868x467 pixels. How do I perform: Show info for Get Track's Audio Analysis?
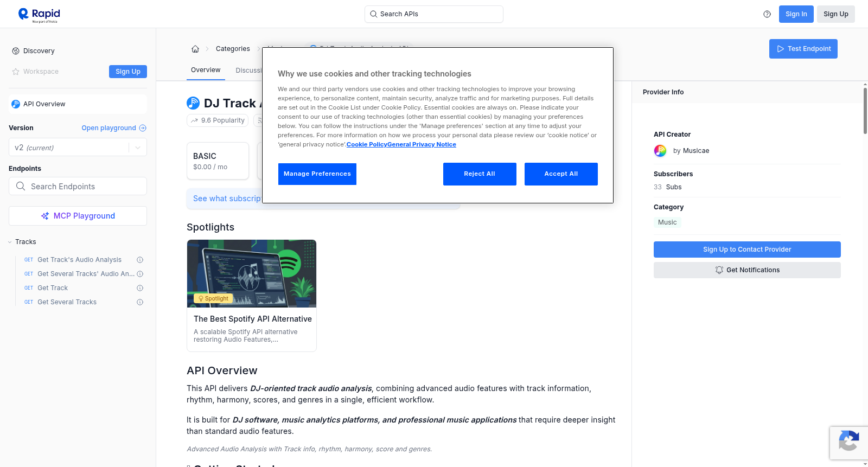coord(140,260)
